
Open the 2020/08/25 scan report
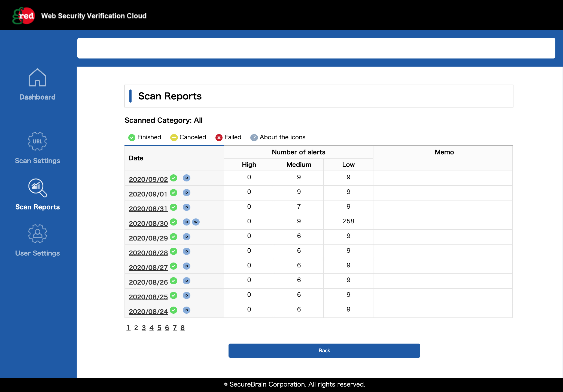tap(148, 297)
